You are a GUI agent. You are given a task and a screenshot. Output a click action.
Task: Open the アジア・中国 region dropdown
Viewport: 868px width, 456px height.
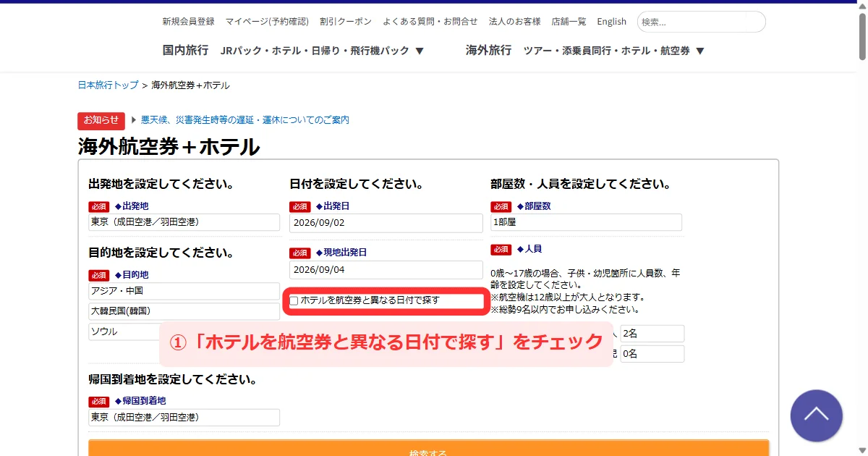184,291
